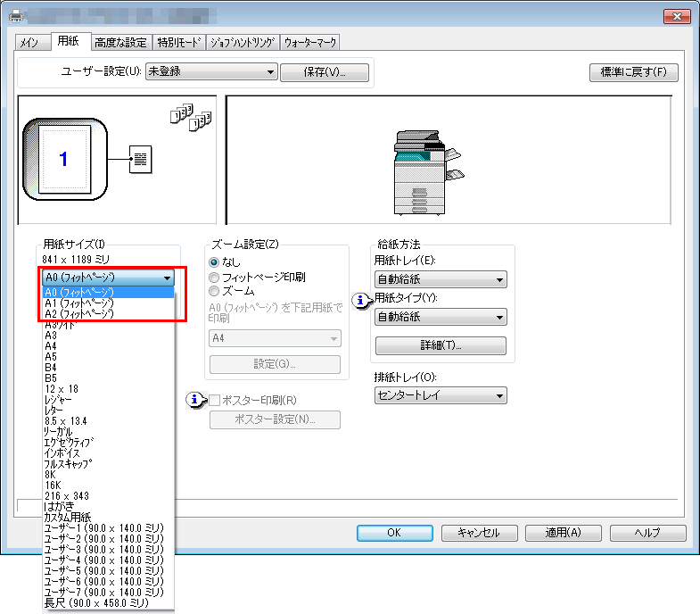Viewport: 700px width, 614px height.
Task: Pick A1 (フィットページ) from the size list
Action: [79, 303]
